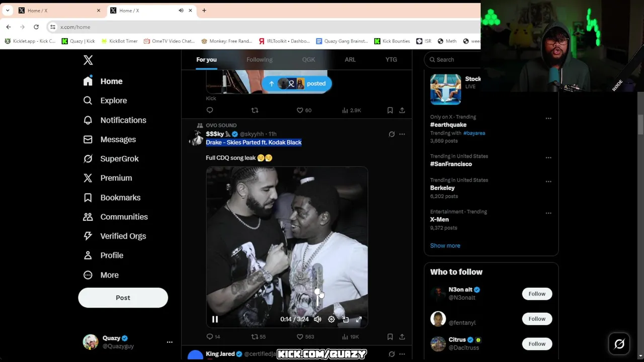Open Profile in the sidebar

point(103,255)
